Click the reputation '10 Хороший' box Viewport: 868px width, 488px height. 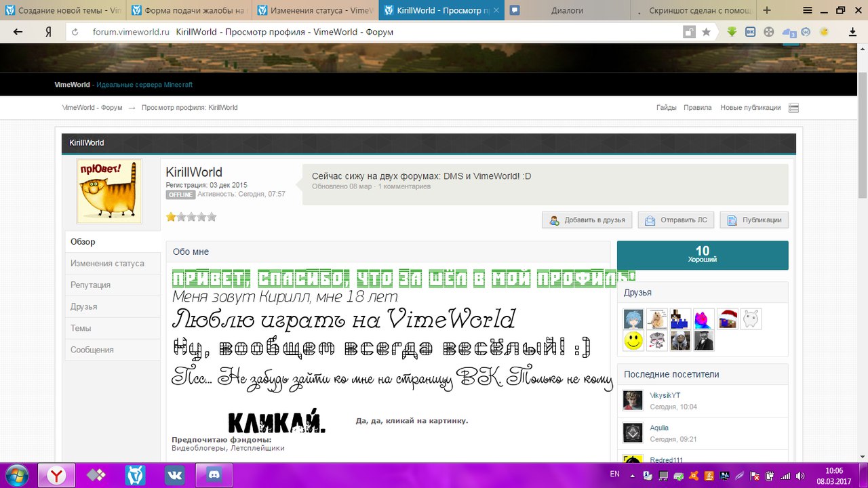[703, 255]
